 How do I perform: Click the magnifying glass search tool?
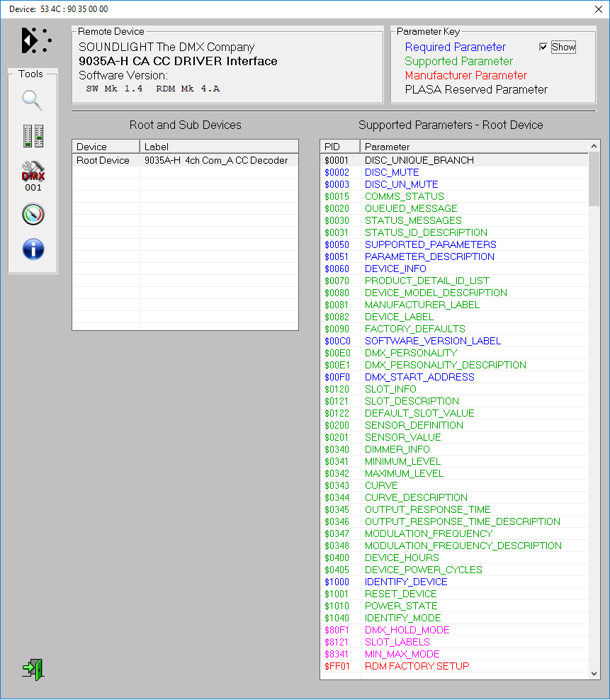pyautogui.click(x=33, y=100)
